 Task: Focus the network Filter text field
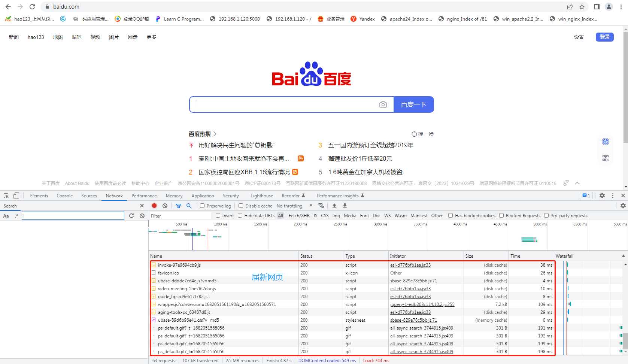point(180,216)
